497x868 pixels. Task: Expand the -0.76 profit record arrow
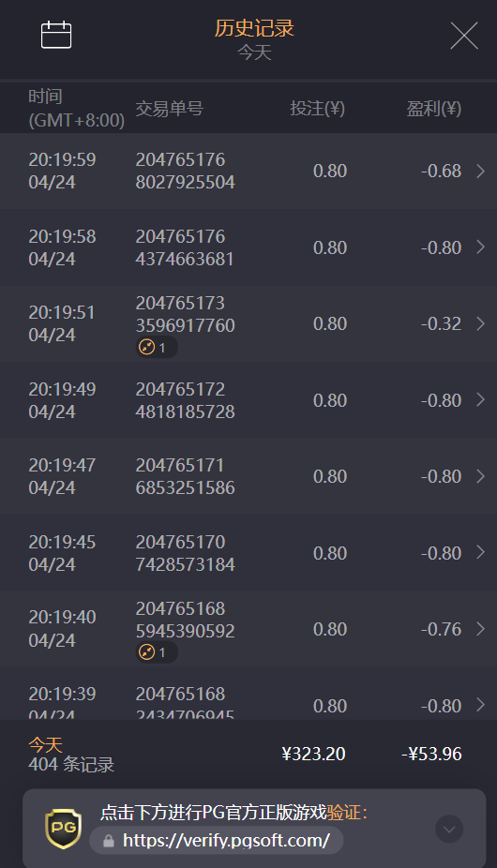480,629
